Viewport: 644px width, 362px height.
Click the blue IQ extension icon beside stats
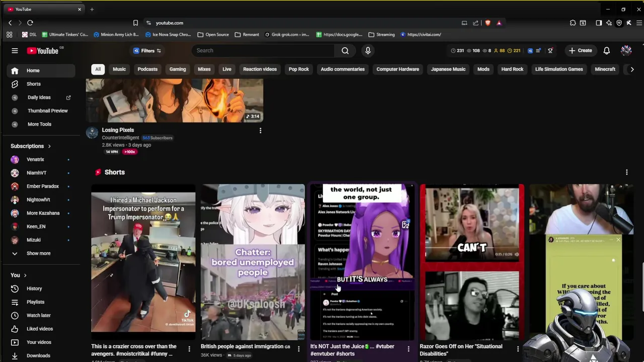[530, 50]
